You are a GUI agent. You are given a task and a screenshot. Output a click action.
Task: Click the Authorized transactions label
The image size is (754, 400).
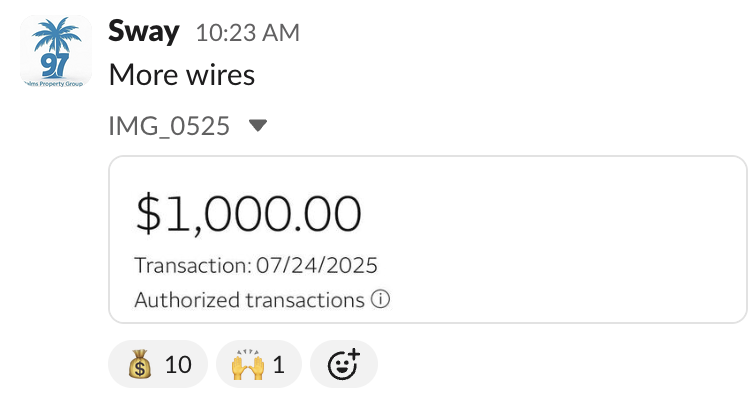[x=250, y=300]
